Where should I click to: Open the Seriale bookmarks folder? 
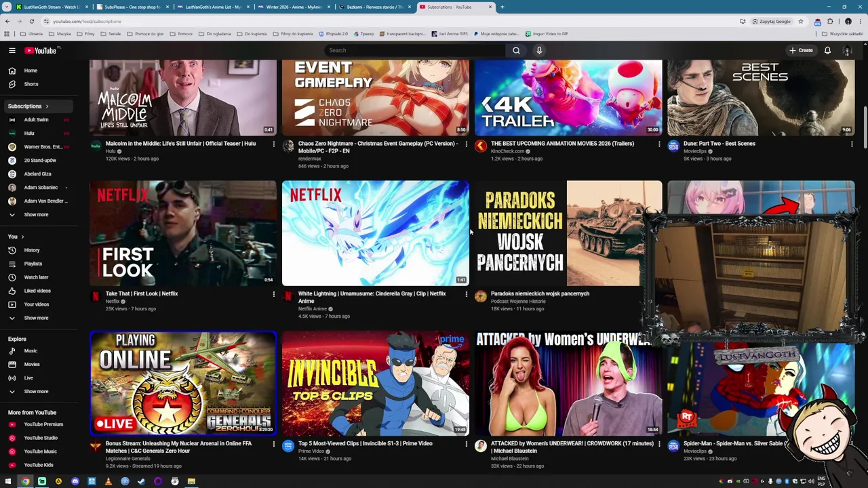pos(111,33)
